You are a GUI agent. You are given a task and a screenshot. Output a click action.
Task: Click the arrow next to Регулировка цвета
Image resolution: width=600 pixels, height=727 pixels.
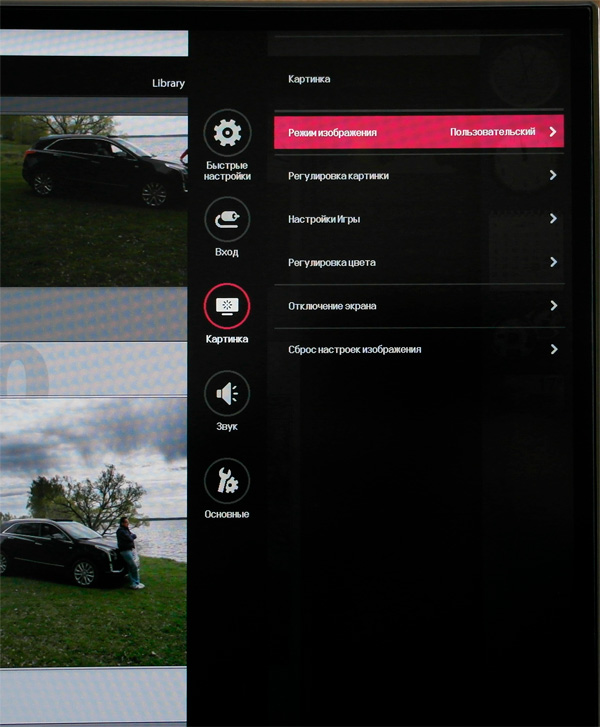(x=553, y=263)
